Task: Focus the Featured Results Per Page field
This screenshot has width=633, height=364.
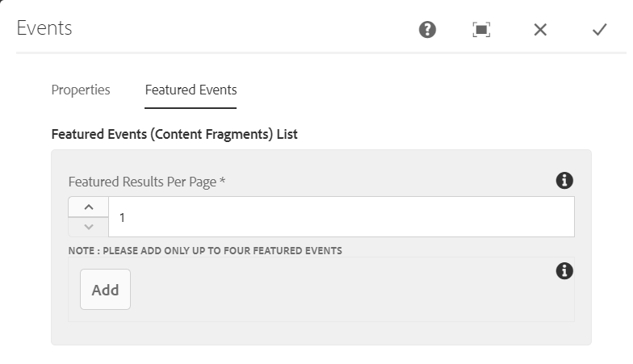Action: tap(341, 216)
